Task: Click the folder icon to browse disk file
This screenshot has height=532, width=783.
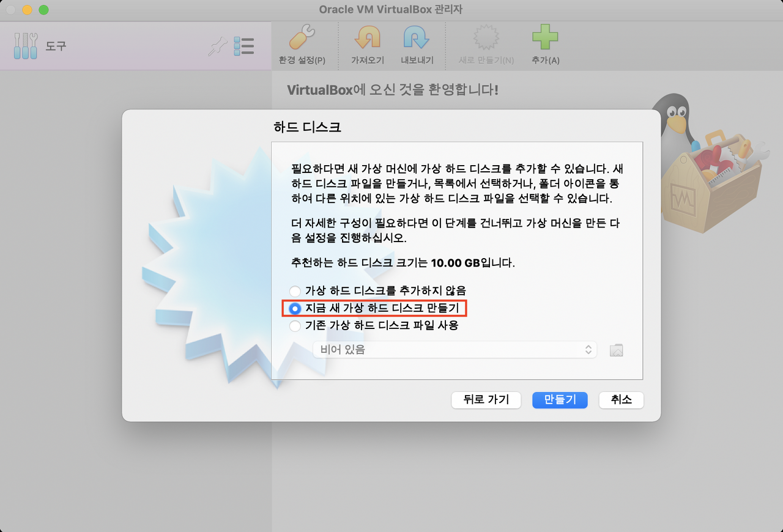Action: tap(616, 350)
